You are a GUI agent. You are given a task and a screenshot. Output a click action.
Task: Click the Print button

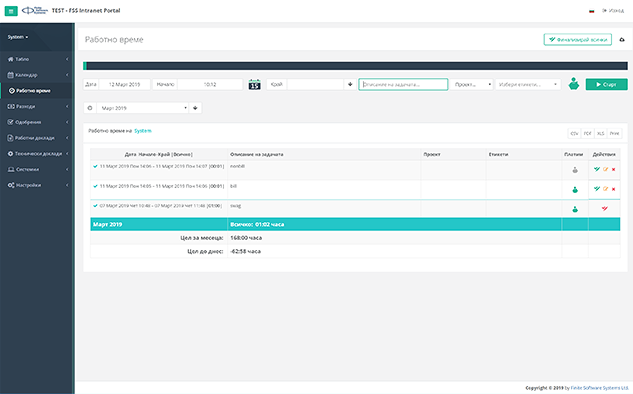(614, 133)
